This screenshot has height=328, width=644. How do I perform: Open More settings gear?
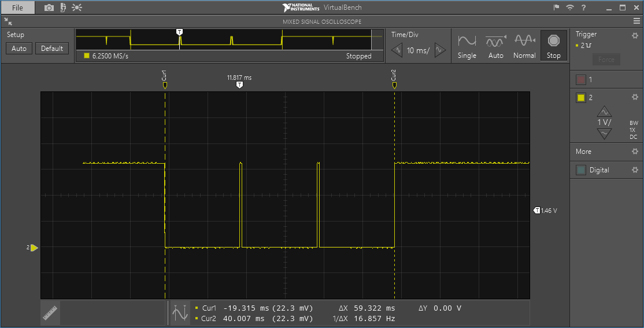tap(635, 151)
